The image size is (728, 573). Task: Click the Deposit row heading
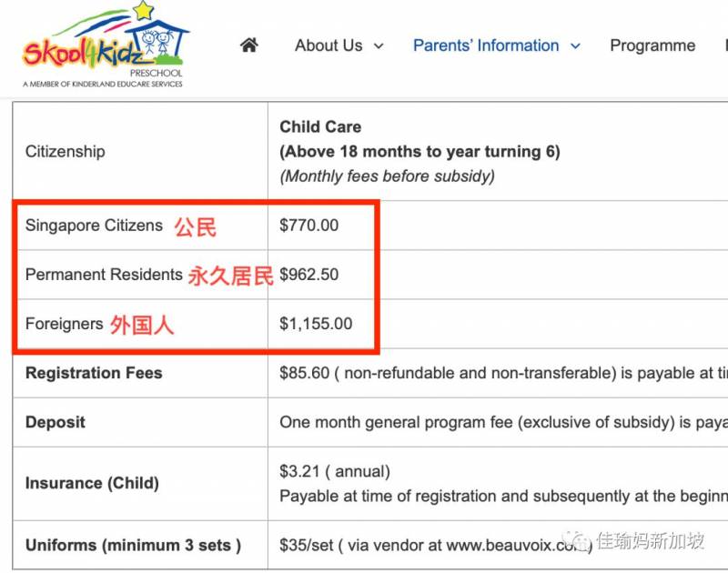56,423
